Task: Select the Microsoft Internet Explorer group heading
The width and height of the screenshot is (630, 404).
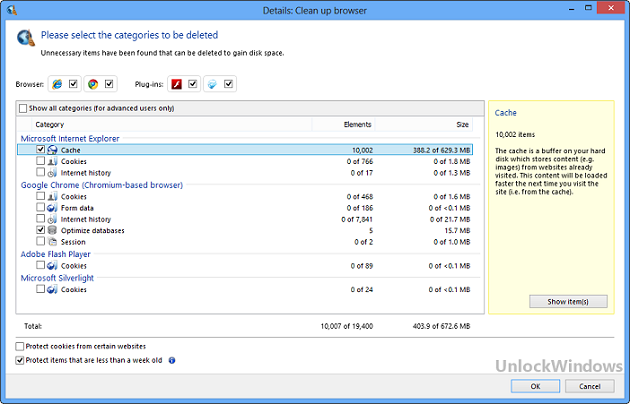Action: pos(70,139)
